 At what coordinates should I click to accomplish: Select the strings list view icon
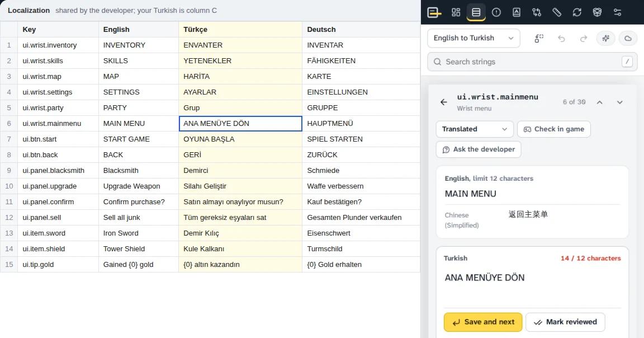[x=476, y=12]
